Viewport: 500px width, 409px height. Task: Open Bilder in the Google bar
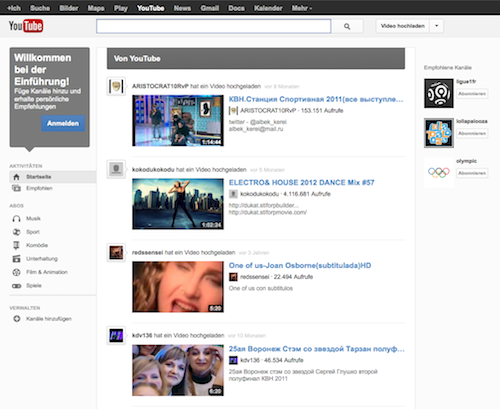(69, 8)
